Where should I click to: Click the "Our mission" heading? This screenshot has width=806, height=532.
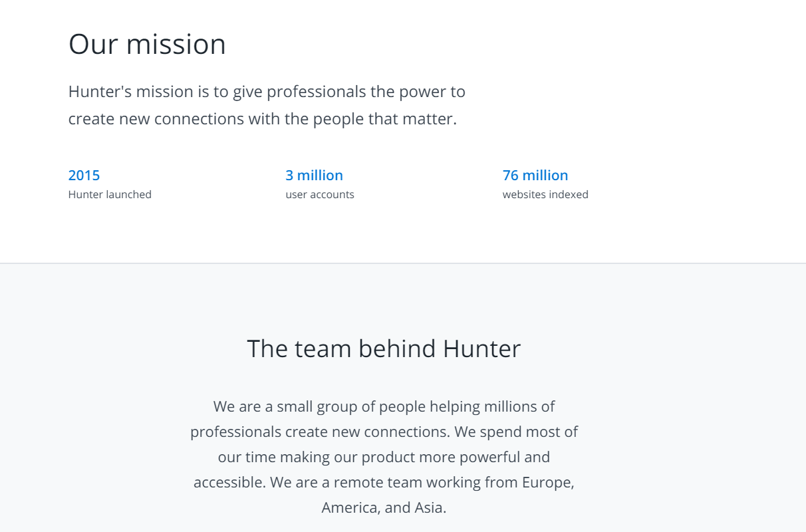click(147, 45)
